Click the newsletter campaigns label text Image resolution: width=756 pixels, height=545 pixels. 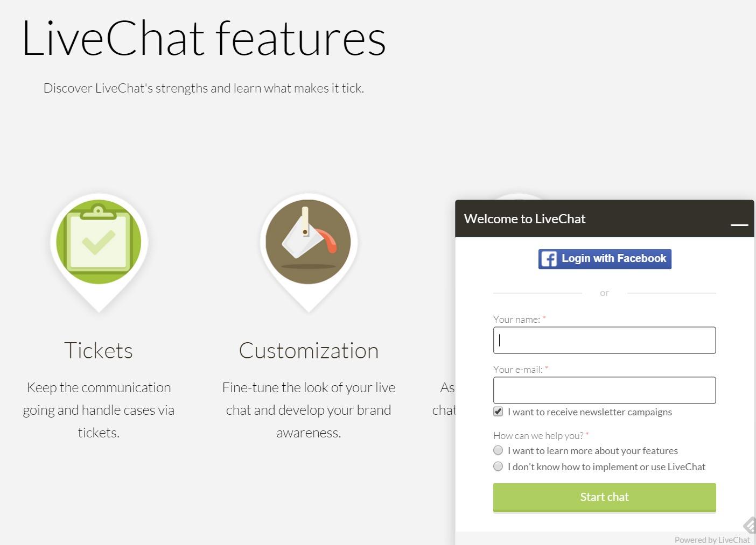590,412
